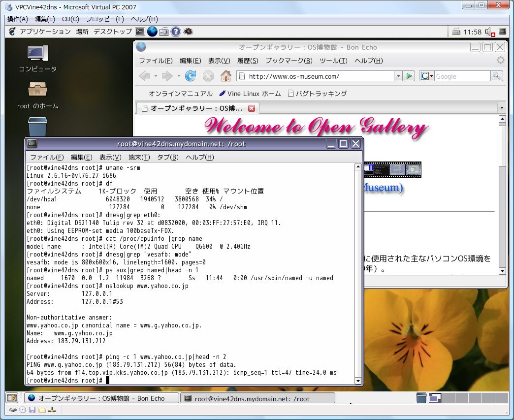Click the browser page scrollbar down arrow
Image resolution: width=514 pixels, height=420 pixels.
click(x=502, y=271)
